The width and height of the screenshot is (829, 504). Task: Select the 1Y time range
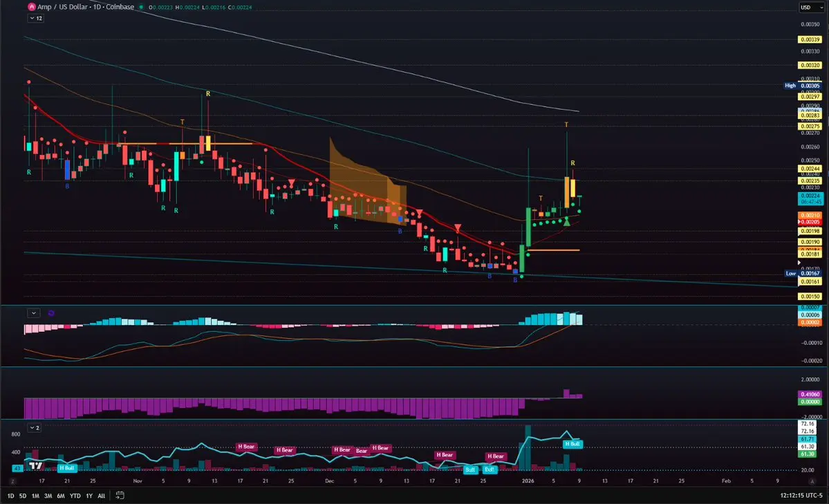click(89, 496)
